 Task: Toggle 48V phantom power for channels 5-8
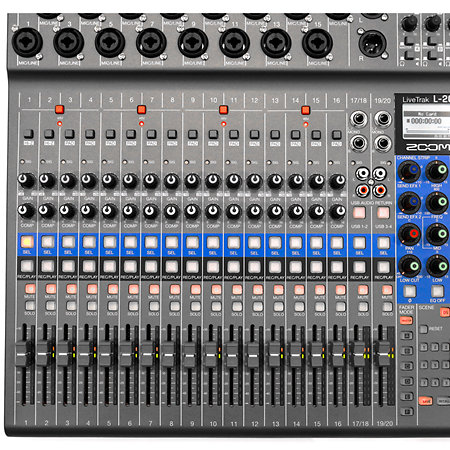click(141, 109)
